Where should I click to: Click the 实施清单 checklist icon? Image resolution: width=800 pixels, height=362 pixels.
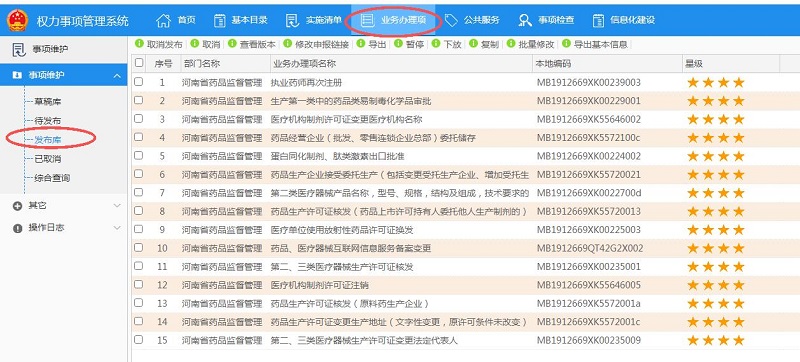tap(292, 20)
